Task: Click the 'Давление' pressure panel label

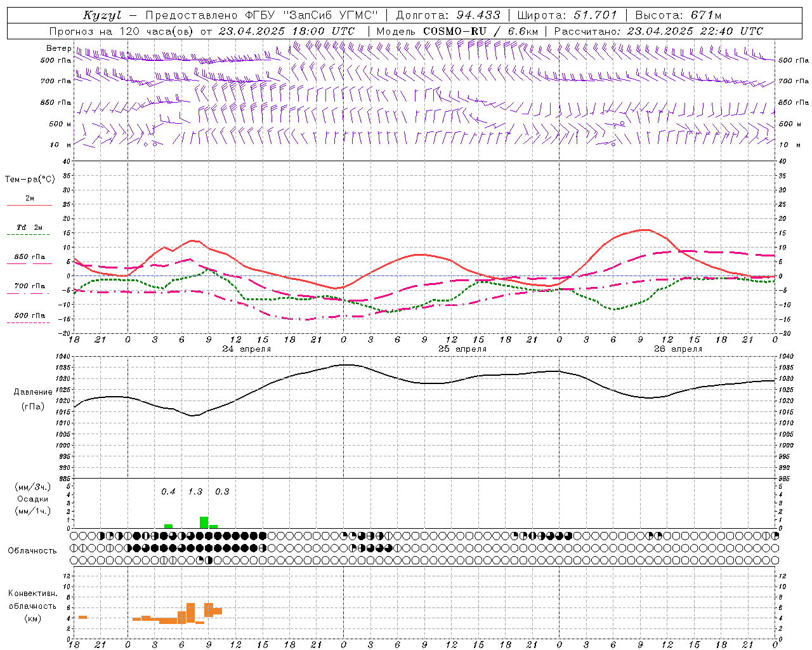Action: coord(33,392)
